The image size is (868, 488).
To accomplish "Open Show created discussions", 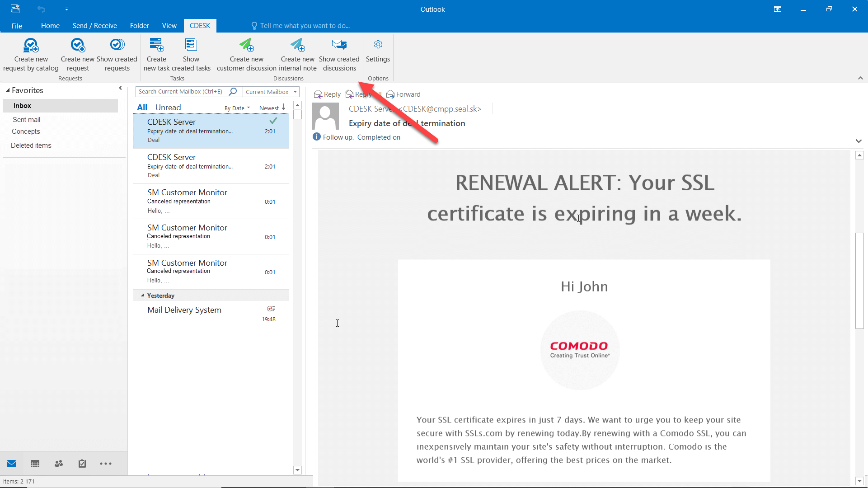I will [339, 55].
